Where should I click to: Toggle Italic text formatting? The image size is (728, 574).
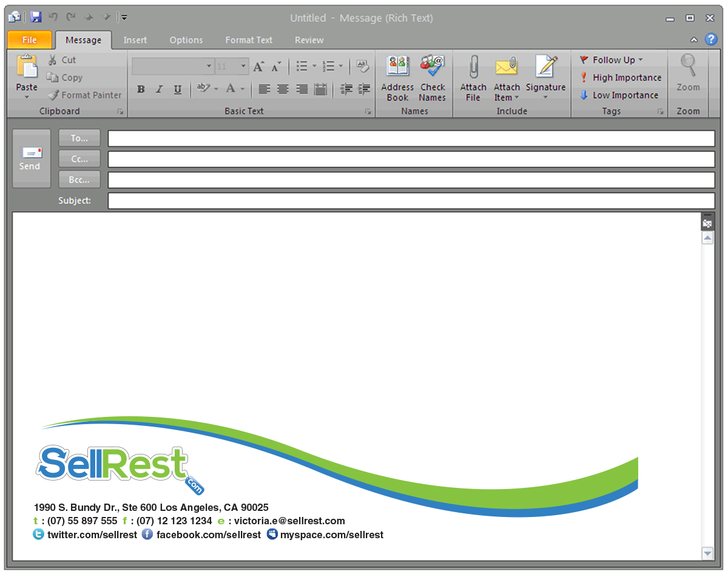pos(159,89)
